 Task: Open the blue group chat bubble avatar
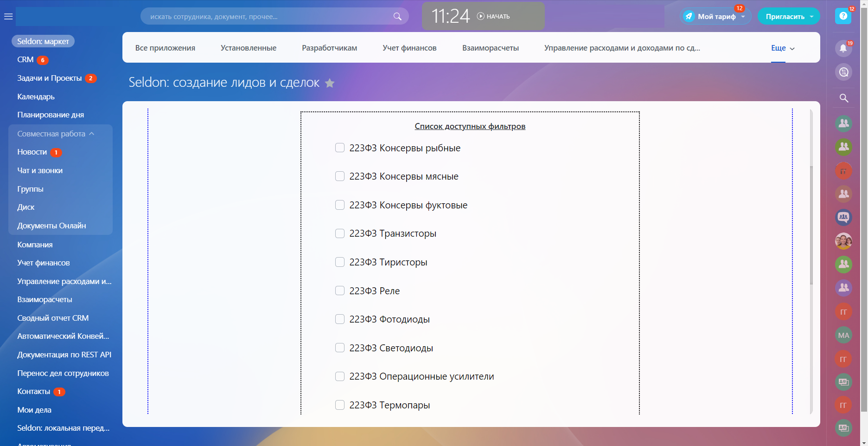[x=843, y=217]
